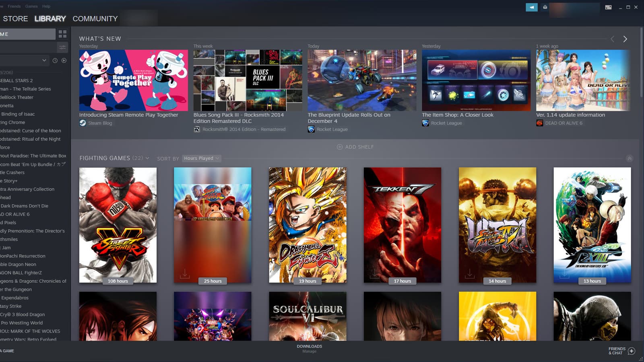Open Ver. 1.14 update information news
Image resolution: width=644 pixels, height=362 pixels.
point(570,115)
